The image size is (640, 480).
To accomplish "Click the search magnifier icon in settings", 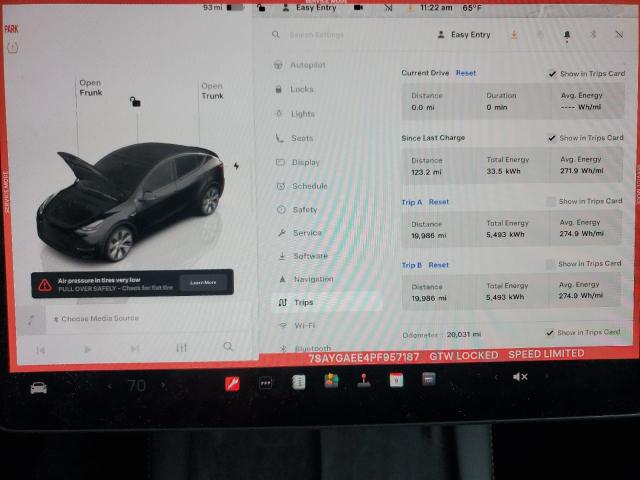I will [x=276, y=35].
